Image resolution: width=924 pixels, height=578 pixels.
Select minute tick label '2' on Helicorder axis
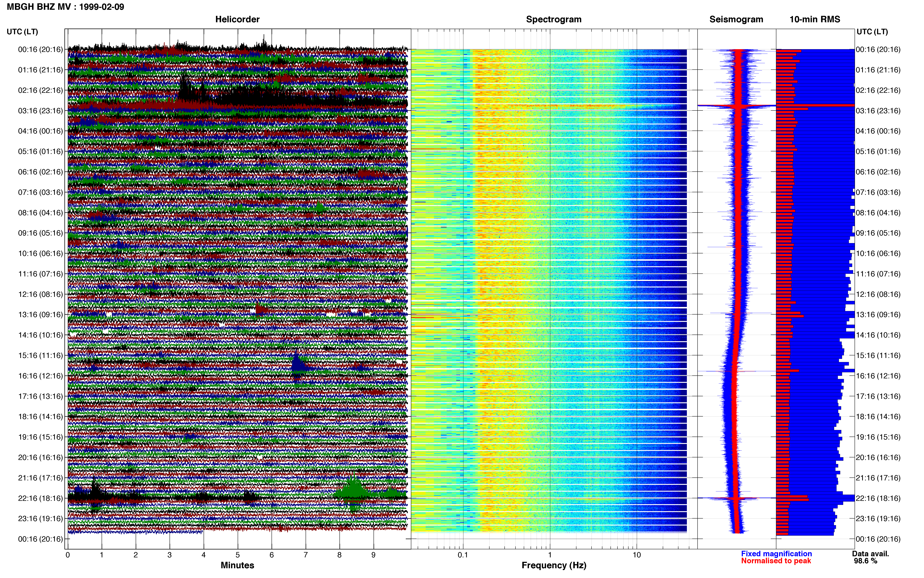tap(136, 555)
